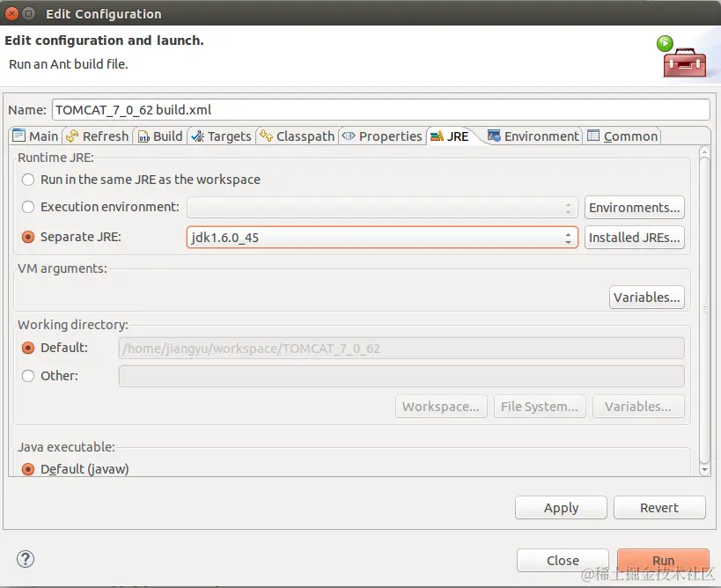Click the scrollbar up arrow

click(704, 151)
